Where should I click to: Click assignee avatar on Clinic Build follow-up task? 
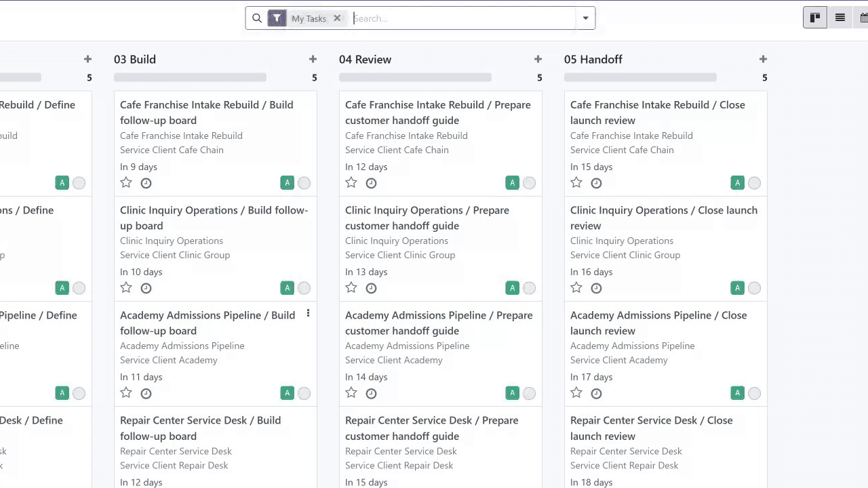tap(287, 288)
